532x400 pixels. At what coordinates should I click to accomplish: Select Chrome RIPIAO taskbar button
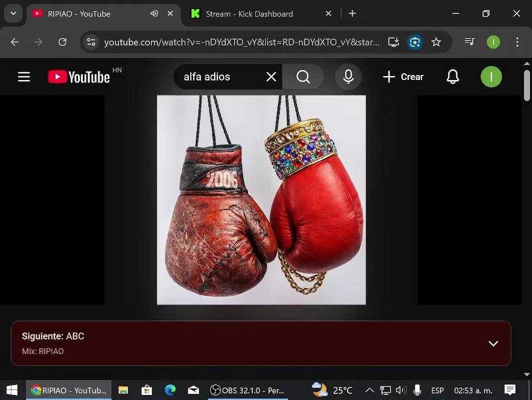[x=69, y=390]
